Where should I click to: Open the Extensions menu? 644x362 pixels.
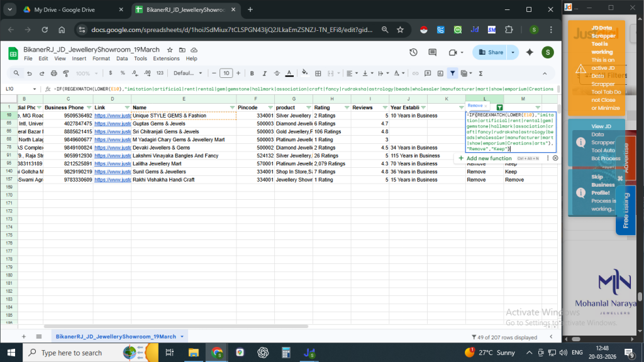tap(166, 58)
